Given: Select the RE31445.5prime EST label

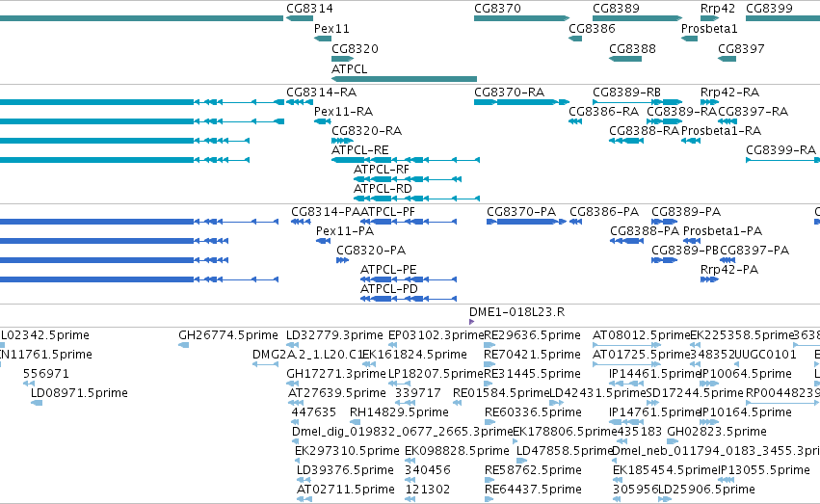Looking at the screenshot, I should [532, 374].
